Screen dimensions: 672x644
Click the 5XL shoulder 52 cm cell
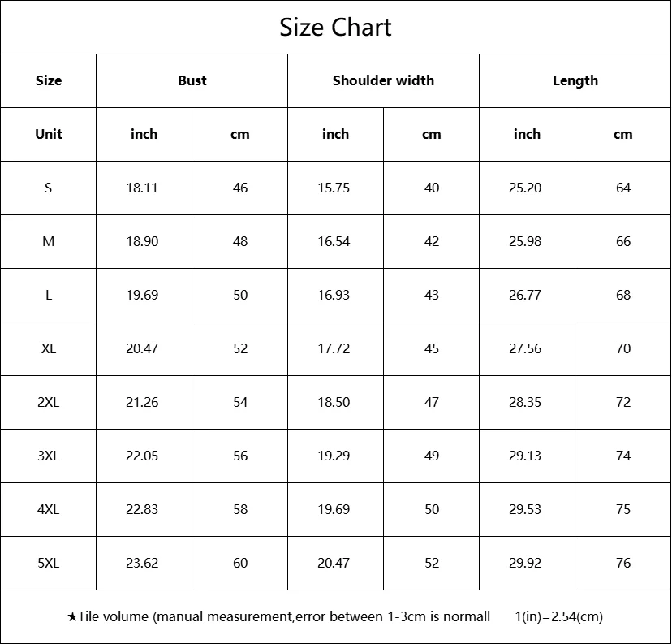[431, 563]
